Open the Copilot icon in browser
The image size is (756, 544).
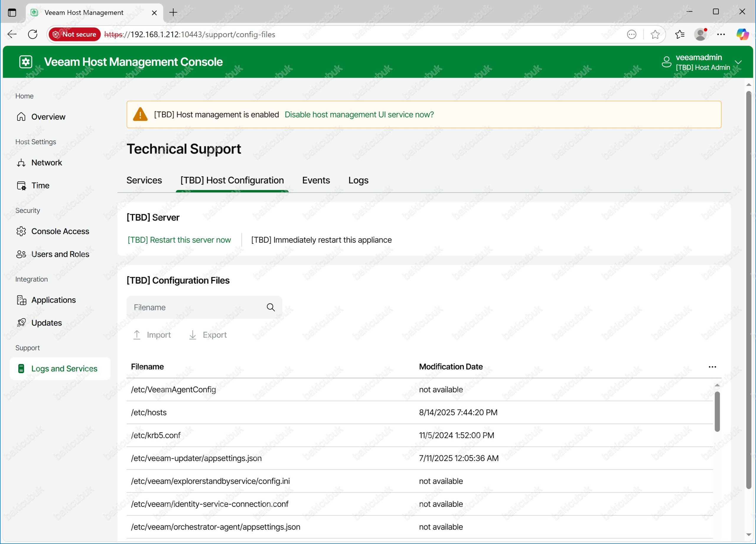click(742, 34)
